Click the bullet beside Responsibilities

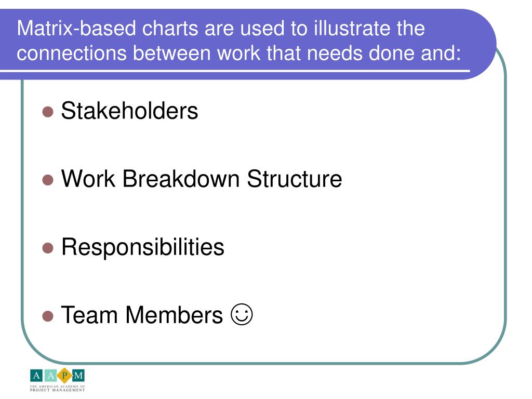(x=48, y=248)
